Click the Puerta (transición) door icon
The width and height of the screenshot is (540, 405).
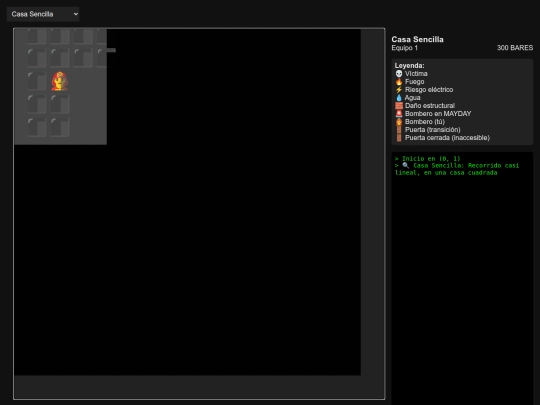pos(399,130)
